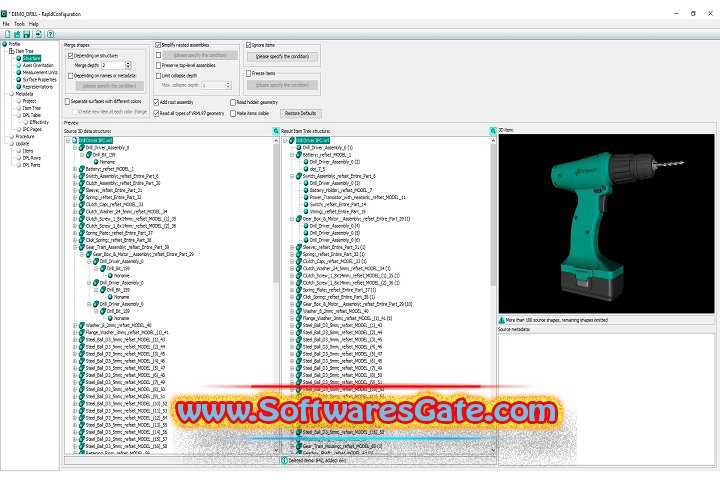This screenshot has height=480, width=720.
Task: Select the Project node under Metadata
Action: coord(29,101)
